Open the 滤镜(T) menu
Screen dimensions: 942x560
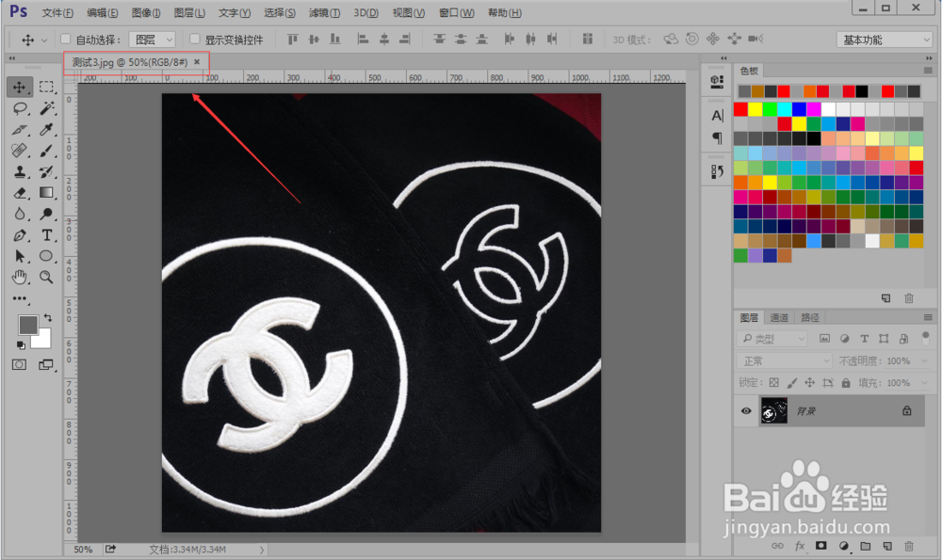[324, 12]
